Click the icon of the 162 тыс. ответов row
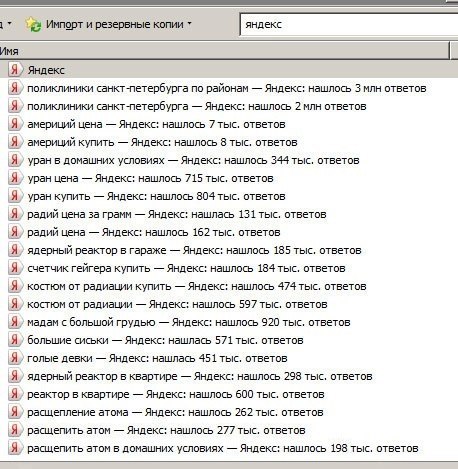Viewport: 458px width, 469px height. point(15,232)
